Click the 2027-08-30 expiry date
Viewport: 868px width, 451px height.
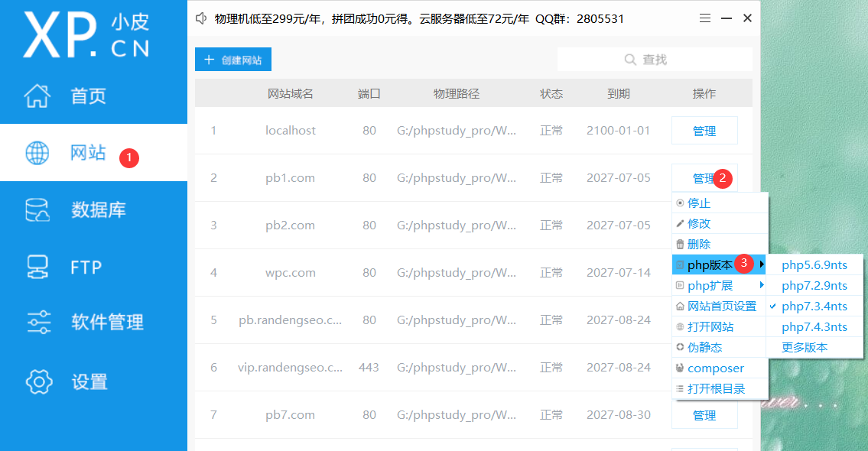(619, 415)
